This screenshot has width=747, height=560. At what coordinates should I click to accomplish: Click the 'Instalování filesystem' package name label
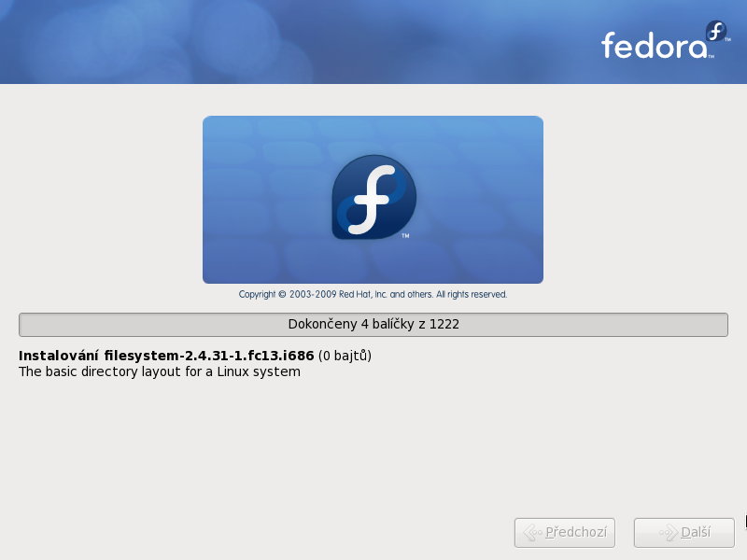coord(166,356)
